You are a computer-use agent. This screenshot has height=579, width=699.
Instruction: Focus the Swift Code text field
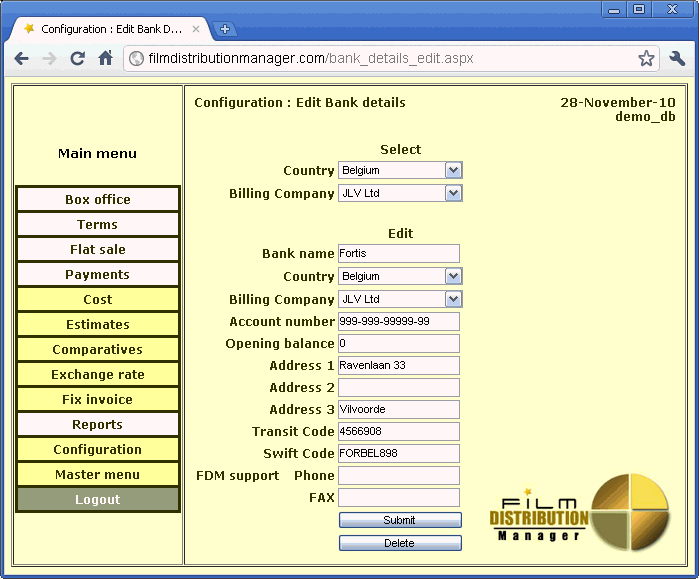click(x=399, y=453)
